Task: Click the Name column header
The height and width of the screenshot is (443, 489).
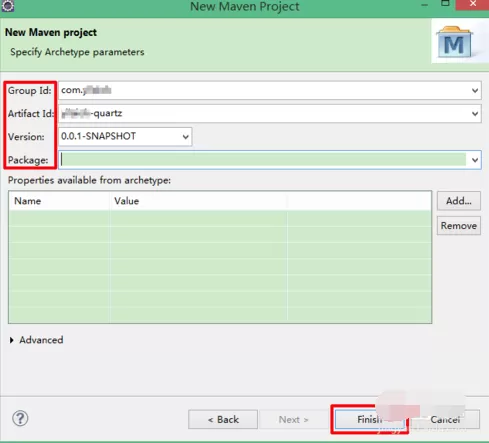Action: [59, 201]
